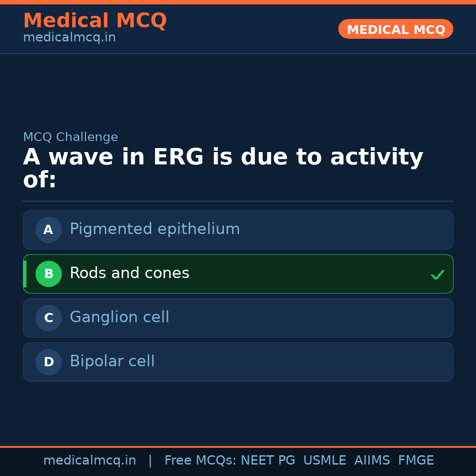Expand the question text area
Screen dimensions: 476x476
(223, 167)
